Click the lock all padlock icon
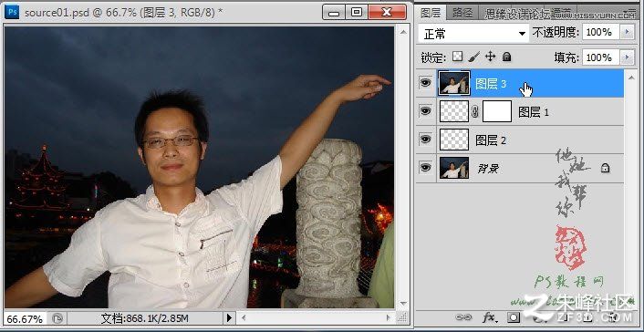This screenshot has width=644, height=332. pos(507,57)
